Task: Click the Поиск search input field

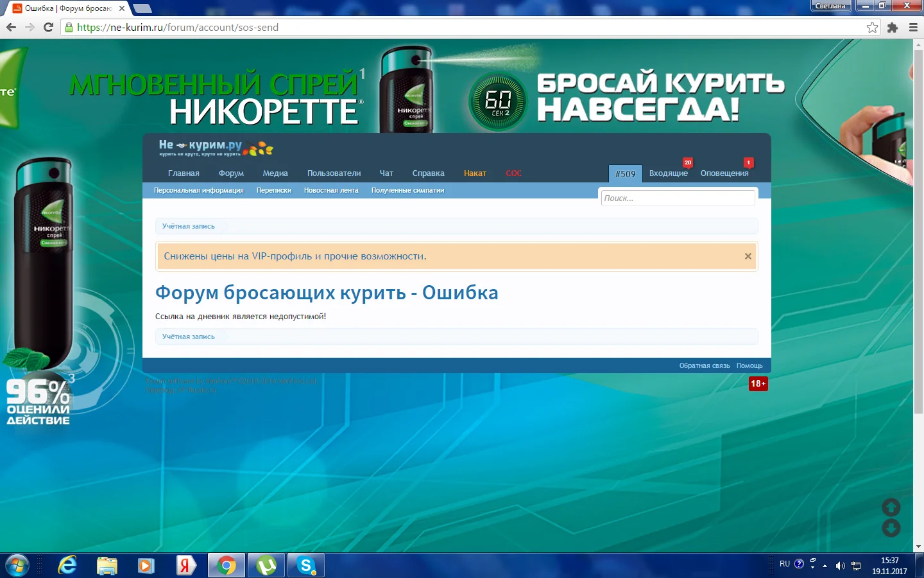Action: pos(678,198)
